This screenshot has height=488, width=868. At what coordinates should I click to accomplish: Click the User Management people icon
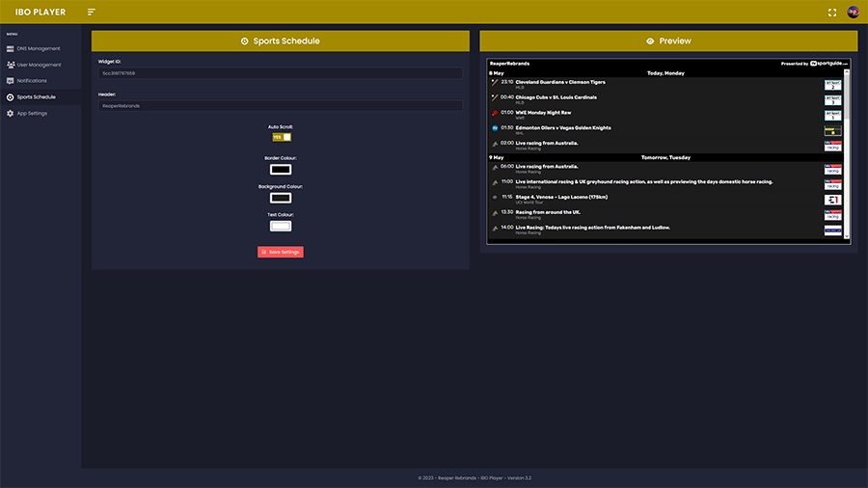[11, 65]
